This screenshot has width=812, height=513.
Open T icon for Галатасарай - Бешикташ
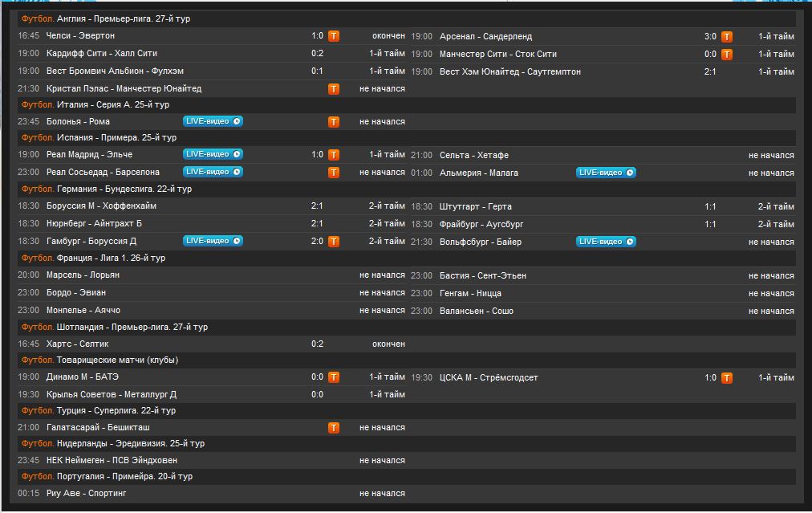coord(334,429)
